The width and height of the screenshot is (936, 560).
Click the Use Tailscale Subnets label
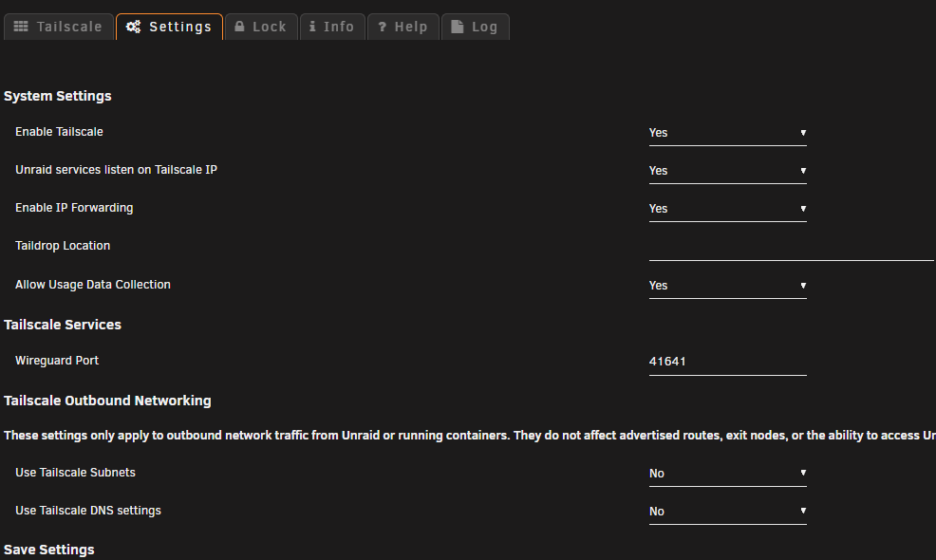point(75,473)
